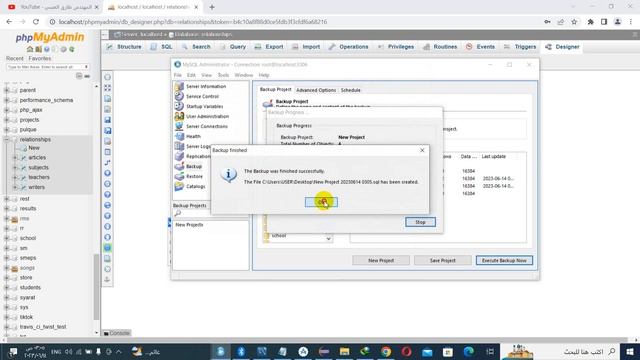Open Mail app from taskbar

click(427, 351)
